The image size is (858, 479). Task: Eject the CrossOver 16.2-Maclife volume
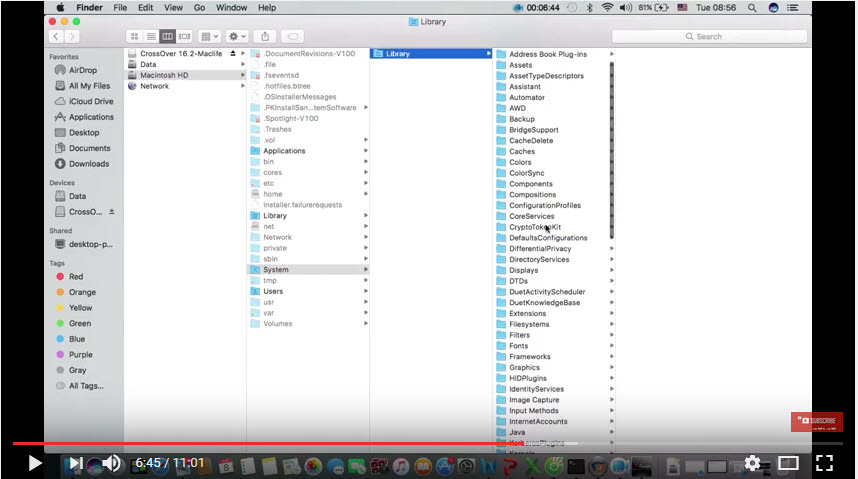(233, 52)
